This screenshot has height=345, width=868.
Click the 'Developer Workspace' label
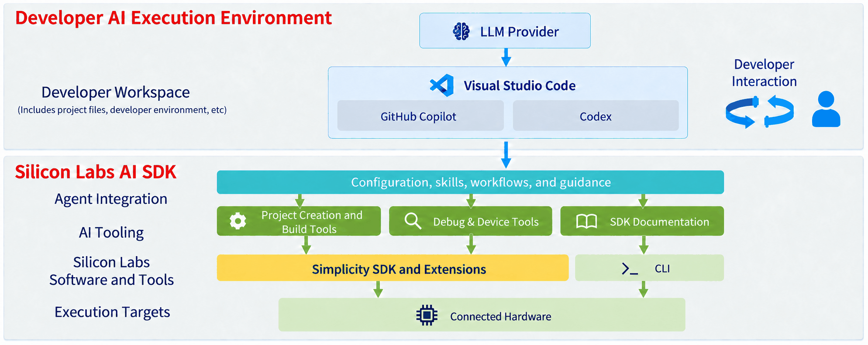click(x=116, y=92)
